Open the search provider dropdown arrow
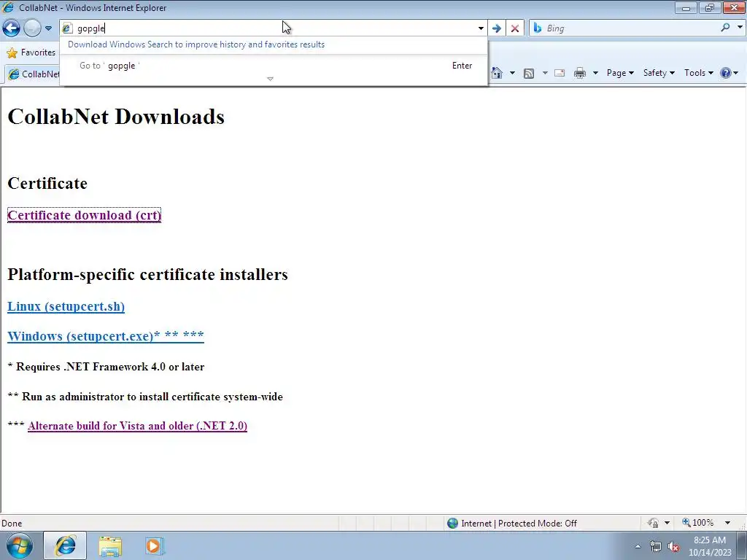This screenshot has width=747, height=560. coord(740,28)
